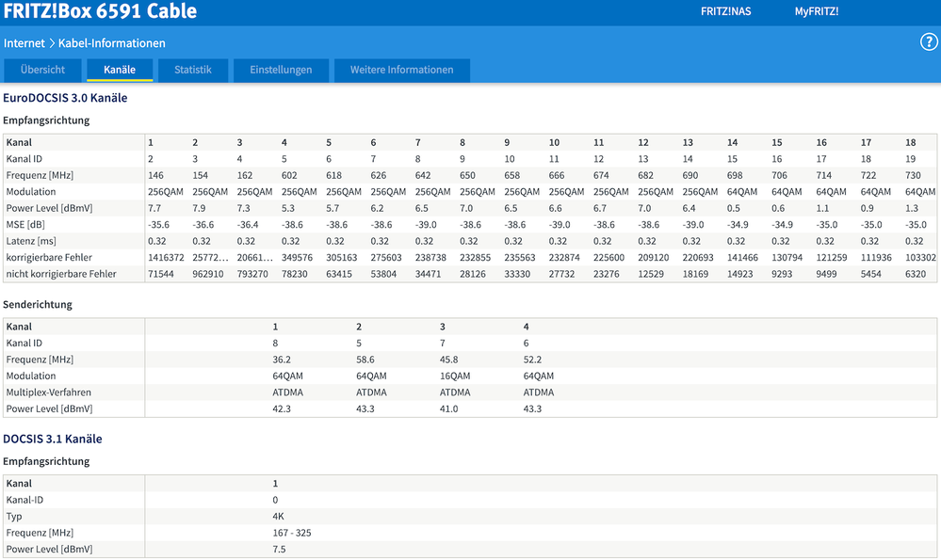Image resolution: width=941 pixels, height=560 pixels.
Task: Click the Senderichtung section heading
Action: click(38, 305)
